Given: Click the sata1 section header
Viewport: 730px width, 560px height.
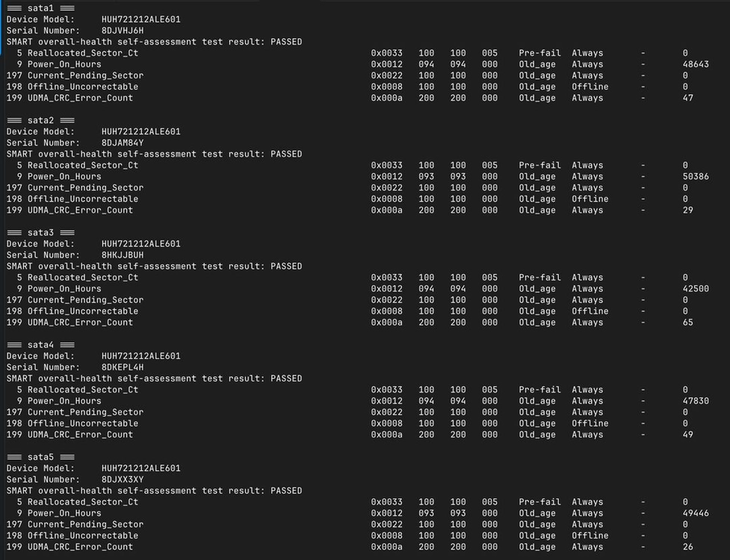Looking at the screenshot, I should click(40, 8).
